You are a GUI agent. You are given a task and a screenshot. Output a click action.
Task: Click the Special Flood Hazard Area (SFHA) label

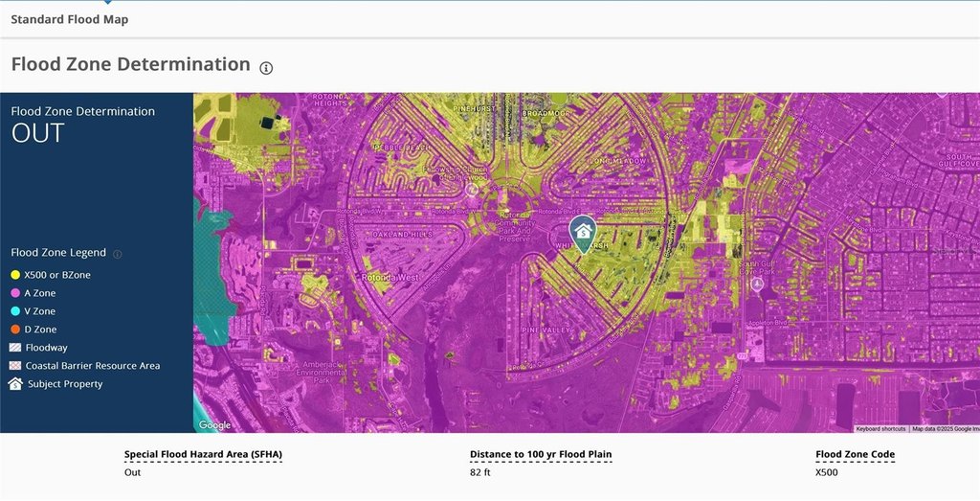pos(203,455)
